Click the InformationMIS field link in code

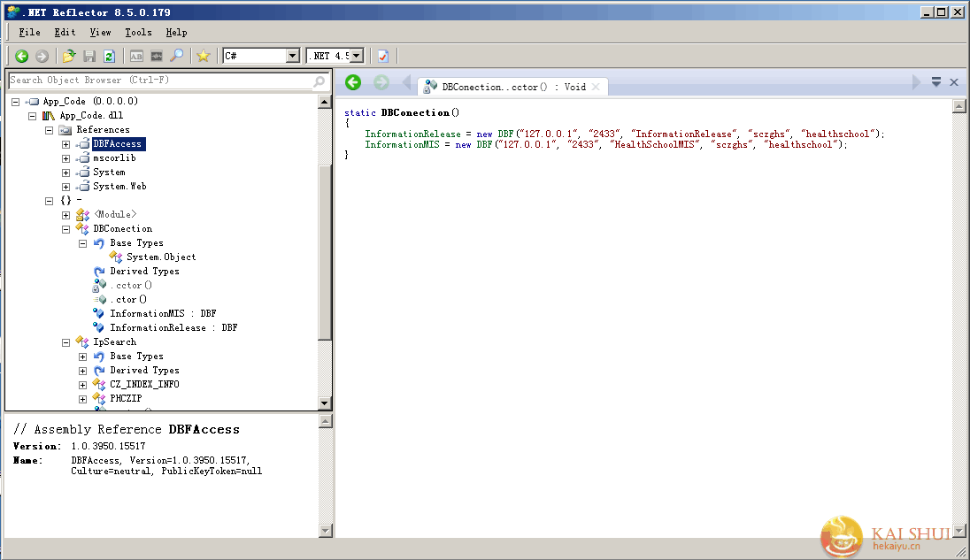point(402,144)
